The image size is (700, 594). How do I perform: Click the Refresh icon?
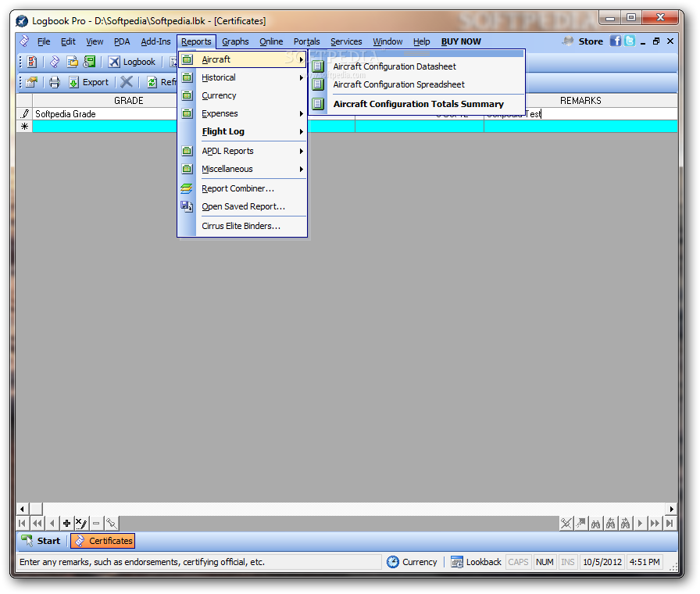pos(152,82)
